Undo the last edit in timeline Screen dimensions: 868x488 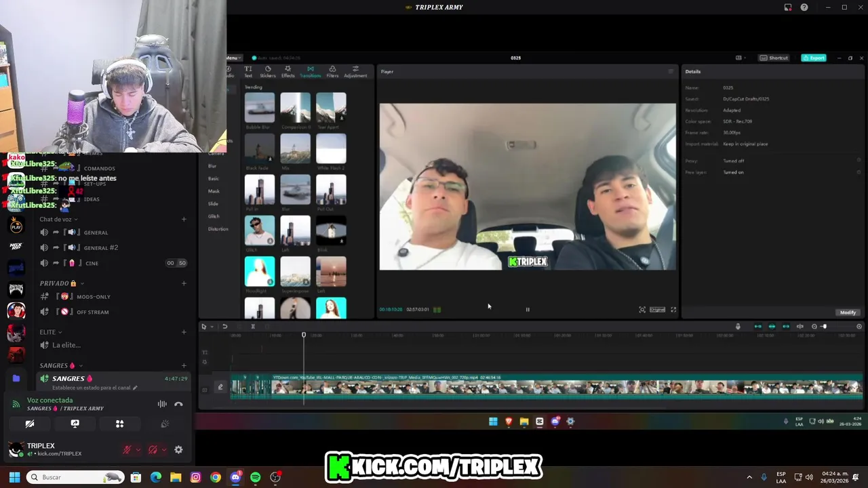point(225,327)
